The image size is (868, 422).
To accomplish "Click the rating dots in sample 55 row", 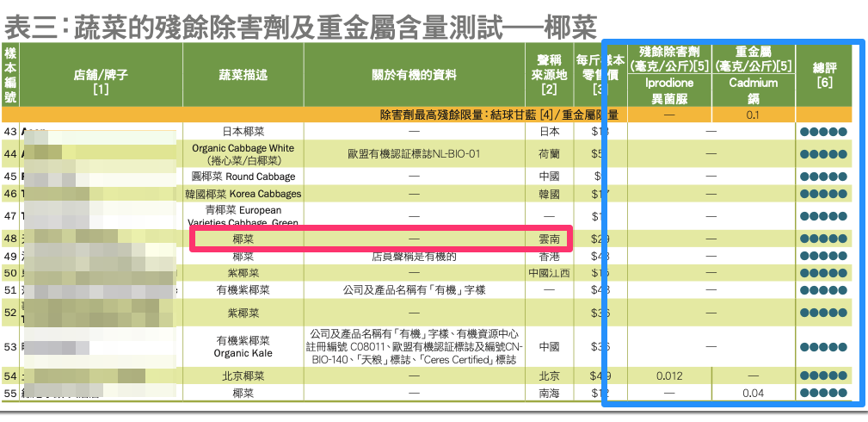I will point(823,393).
